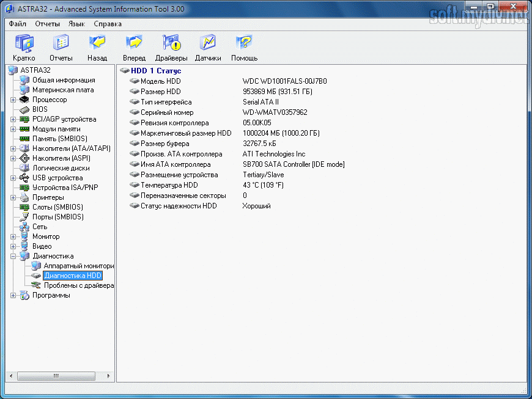
Task: Click the Serial ATA II interface value
Action: click(x=260, y=102)
